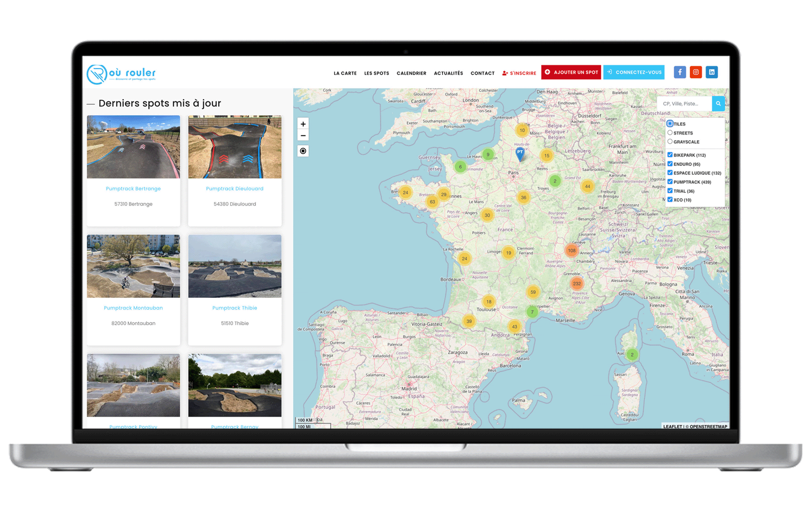This screenshot has height=507, width=812.
Task: Click the orange 232 cluster near Grenoble
Action: 576,283
